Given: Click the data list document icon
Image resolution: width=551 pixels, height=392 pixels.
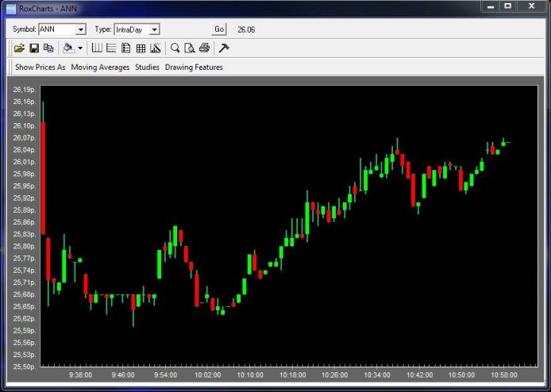Looking at the screenshot, I should 125,48.
